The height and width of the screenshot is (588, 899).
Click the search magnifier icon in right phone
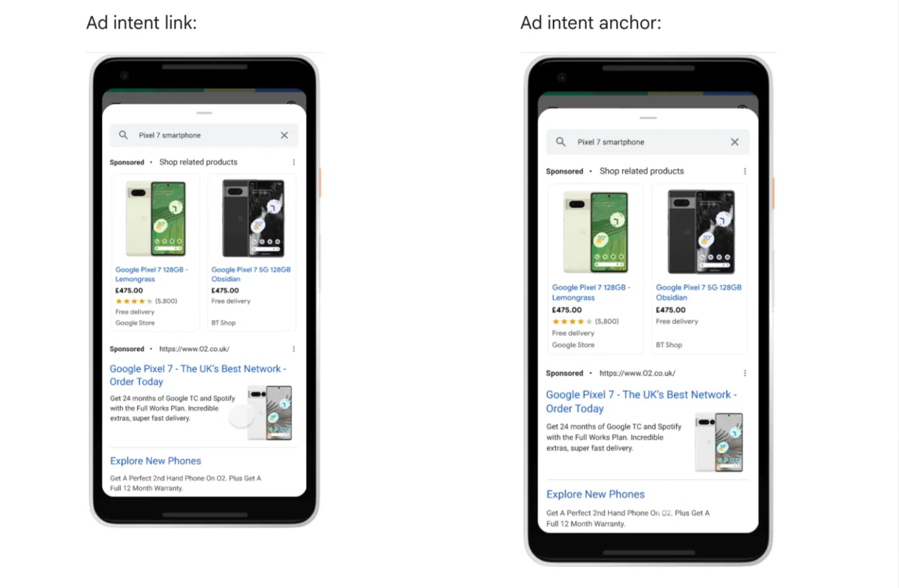(x=561, y=142)
